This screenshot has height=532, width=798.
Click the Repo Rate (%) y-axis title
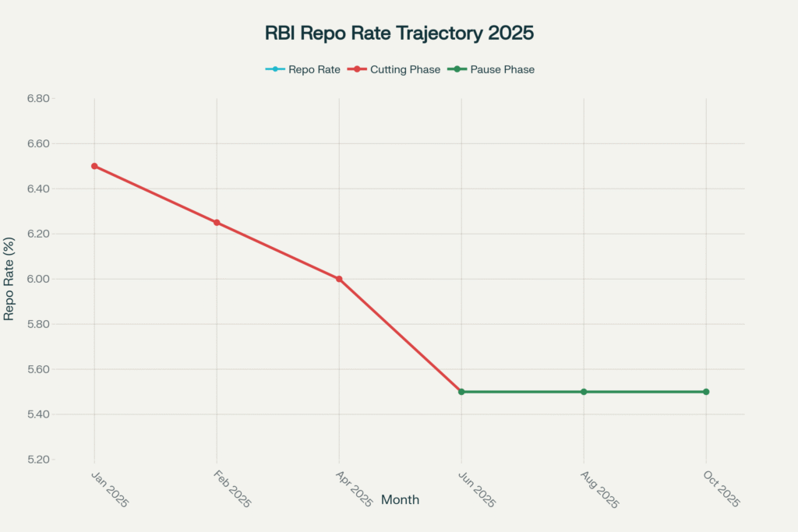9,279
